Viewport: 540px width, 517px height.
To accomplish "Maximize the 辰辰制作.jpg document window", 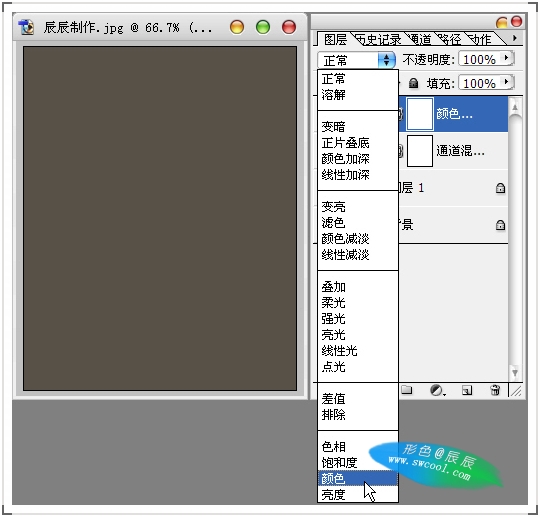I will 263,27.
